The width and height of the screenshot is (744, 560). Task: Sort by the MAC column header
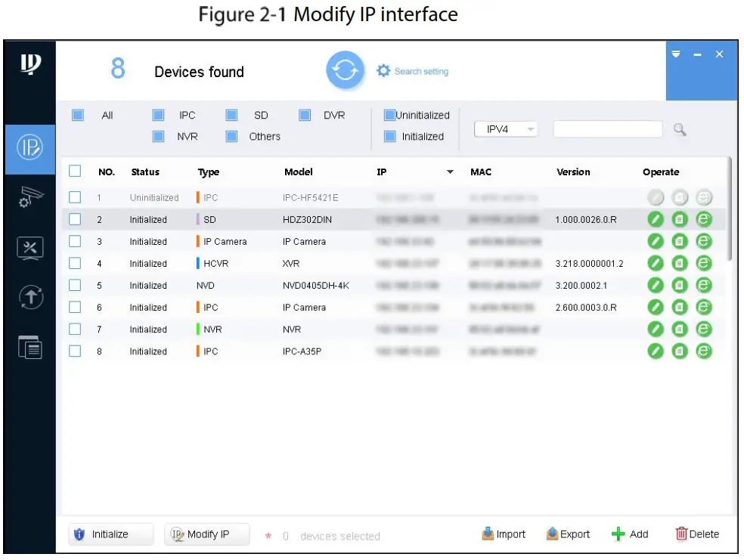(481, 172)
